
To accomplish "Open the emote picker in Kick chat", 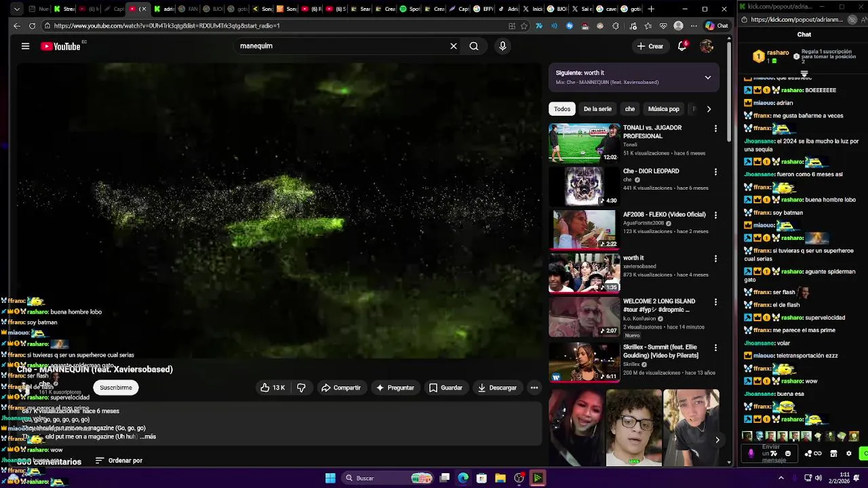I will pos(787,453).
